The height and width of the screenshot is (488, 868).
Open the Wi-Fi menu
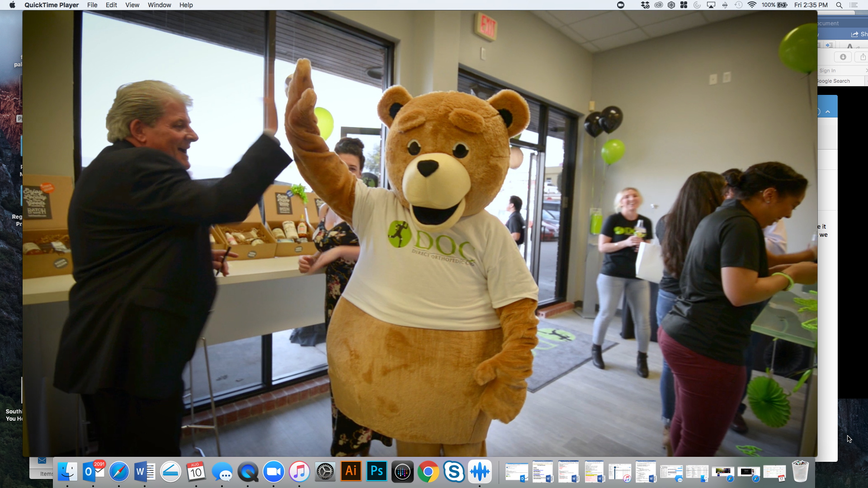click(x=752, y=5)
